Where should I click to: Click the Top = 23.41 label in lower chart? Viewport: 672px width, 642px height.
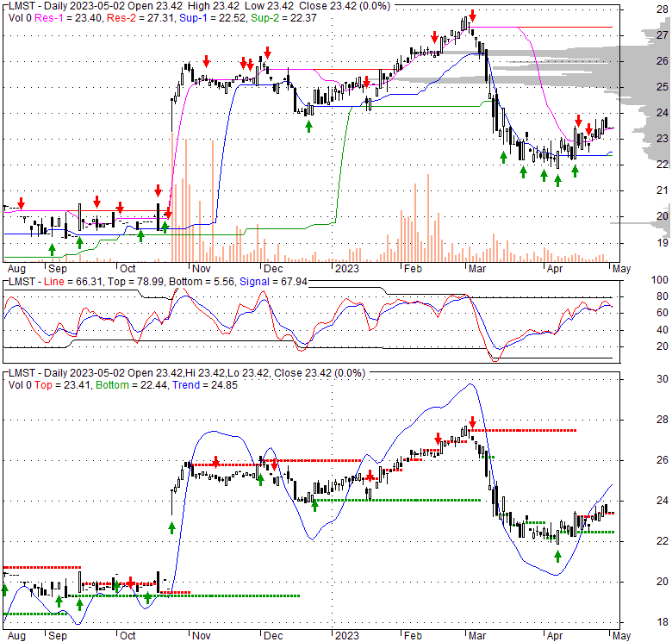point(62,385)
